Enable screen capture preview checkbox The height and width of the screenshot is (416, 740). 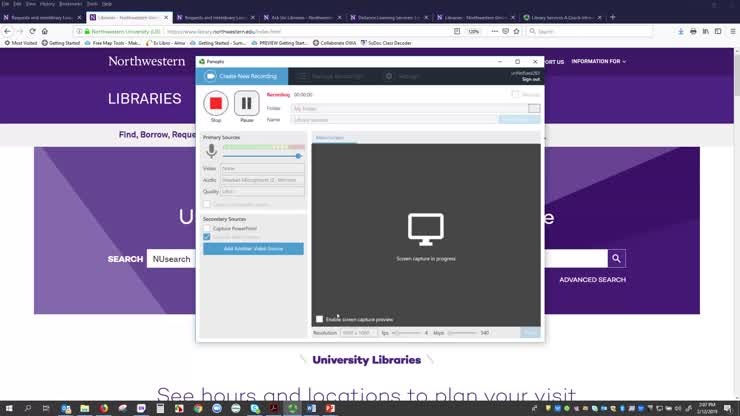coord(320,319)
